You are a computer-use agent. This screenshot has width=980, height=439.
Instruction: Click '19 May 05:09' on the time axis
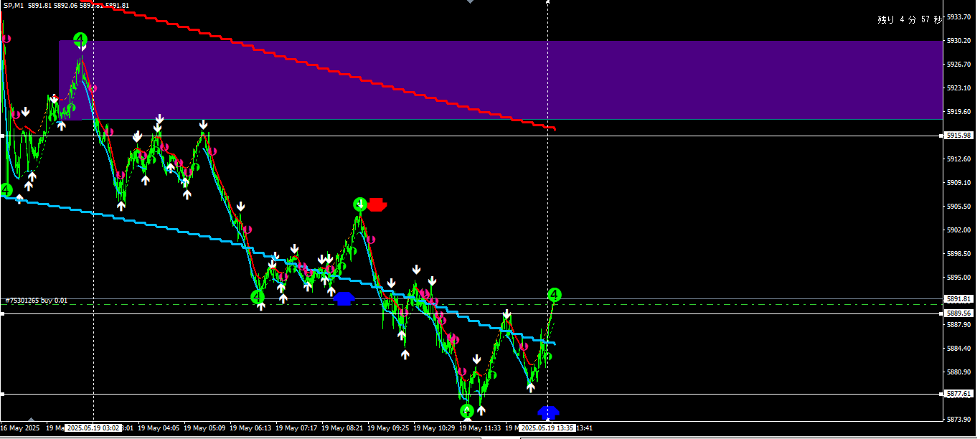pos(205,428)
